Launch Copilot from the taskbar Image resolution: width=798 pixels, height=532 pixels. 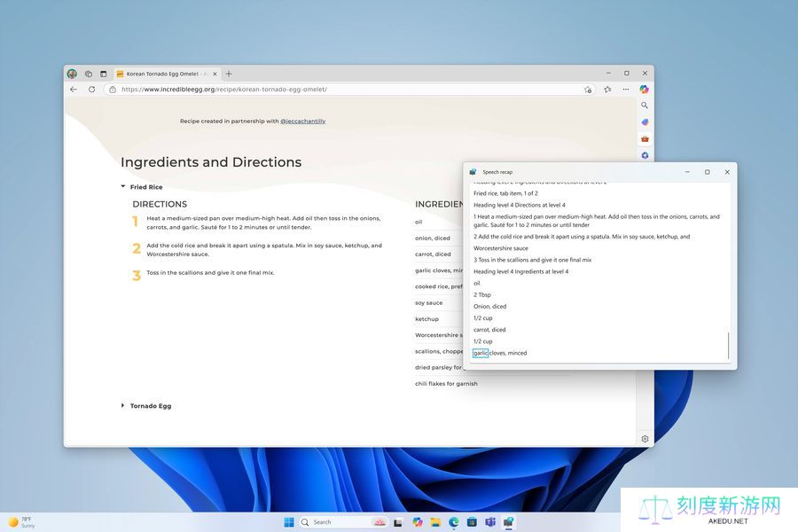pyautogui.click(x=418, y=522)
